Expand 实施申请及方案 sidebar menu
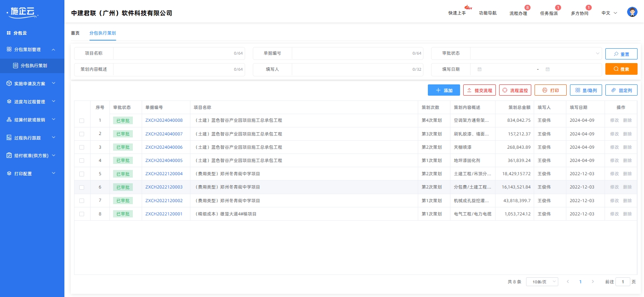 pos(31,84)
